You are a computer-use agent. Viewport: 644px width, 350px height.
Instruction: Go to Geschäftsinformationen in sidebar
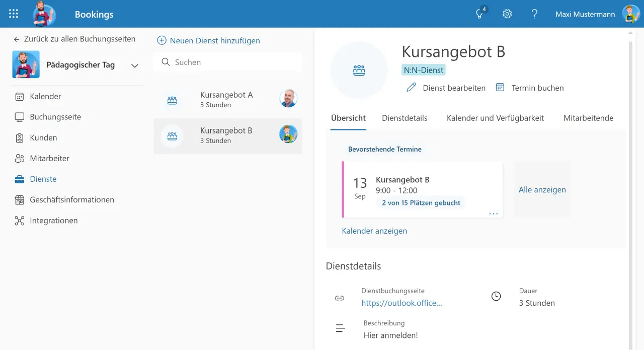pos(71,200)
